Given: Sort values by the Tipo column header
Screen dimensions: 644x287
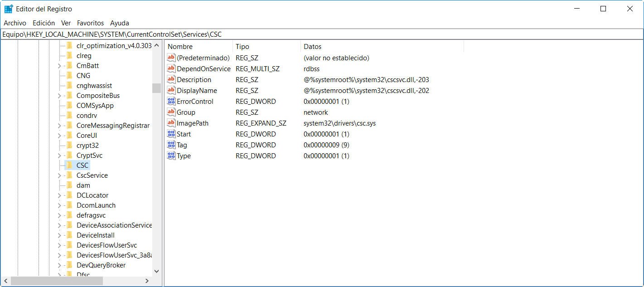Looking at the screenshot, I should click(266, 46).
